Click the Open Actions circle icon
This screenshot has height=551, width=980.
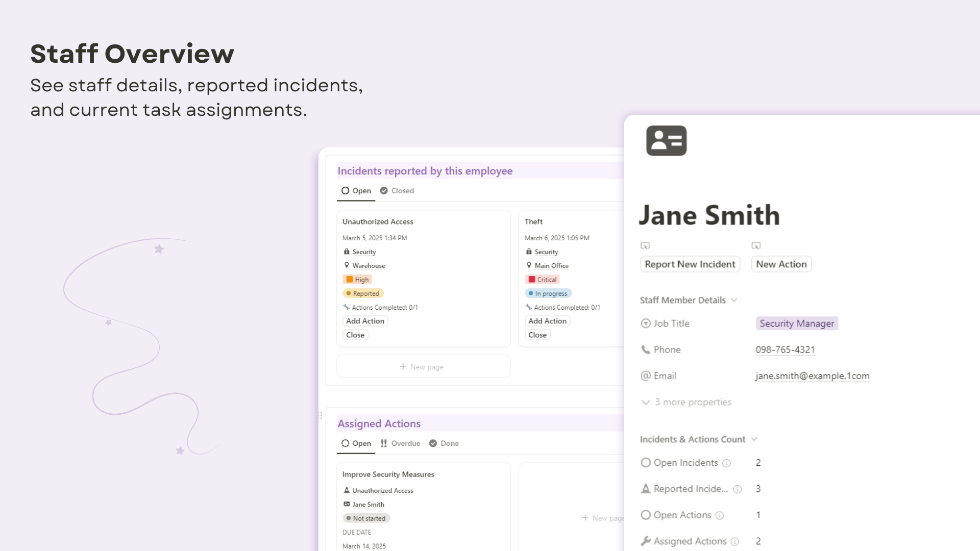[x=646, y=515]
